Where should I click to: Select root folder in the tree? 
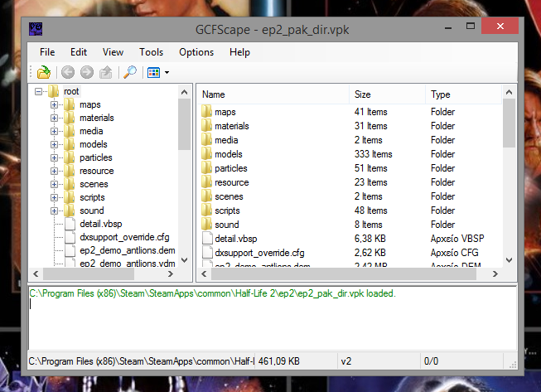(71, 91)
